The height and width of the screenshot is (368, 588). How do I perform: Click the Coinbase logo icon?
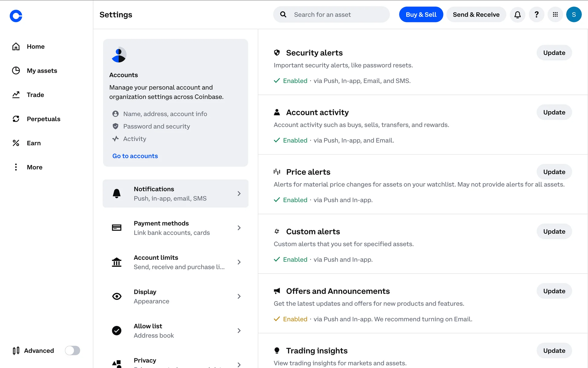(16, 16)
